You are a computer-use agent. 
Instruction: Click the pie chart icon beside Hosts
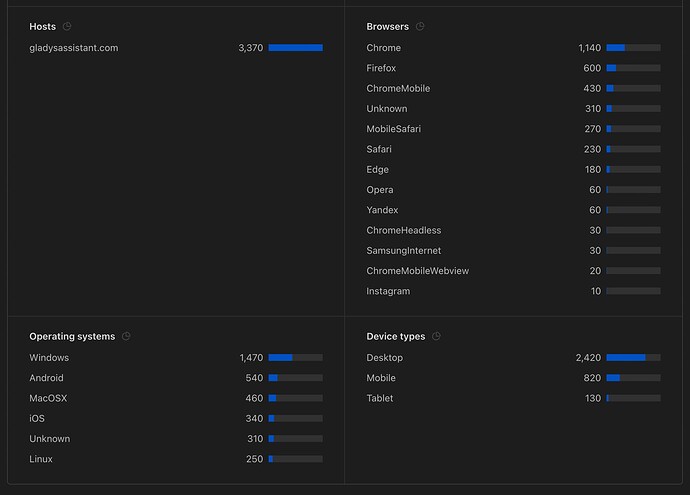(67, 27)
